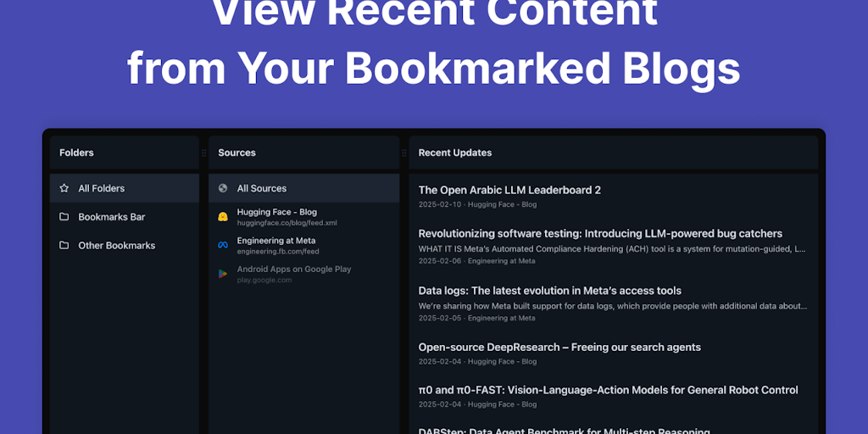
Task: Click the 2025-02-04 line under Open-source DeepResearch
Action: tap(477, 361)
